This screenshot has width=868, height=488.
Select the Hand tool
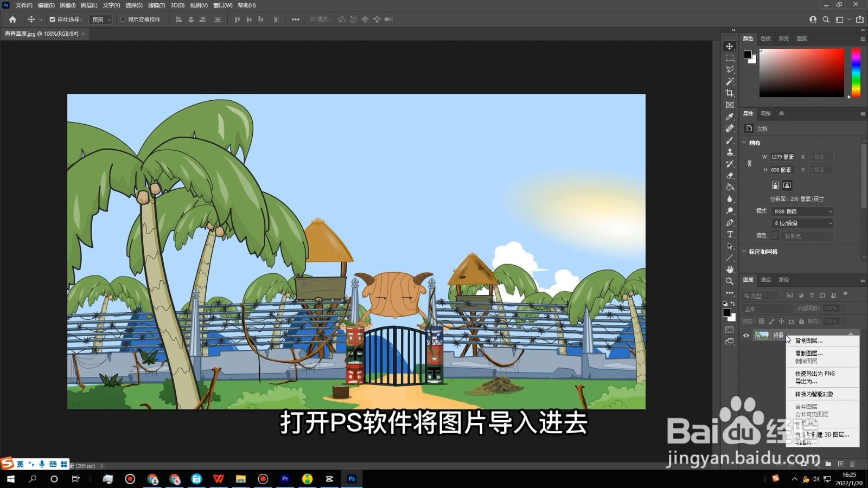click(730, 269)
